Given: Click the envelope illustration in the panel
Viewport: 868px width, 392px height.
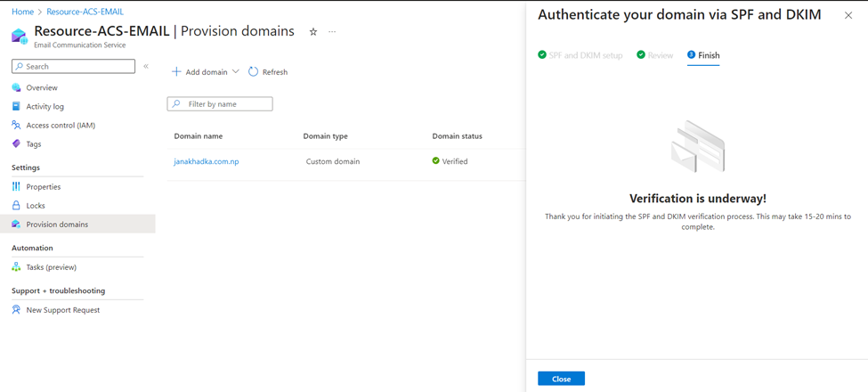Looking at the screenshot, I should (697, 147).
